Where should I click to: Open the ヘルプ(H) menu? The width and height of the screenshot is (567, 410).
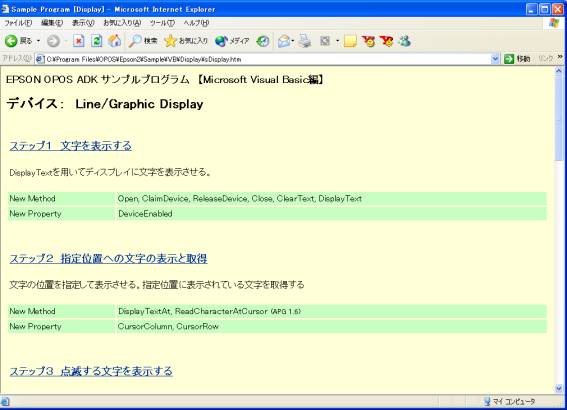point(196,23)
